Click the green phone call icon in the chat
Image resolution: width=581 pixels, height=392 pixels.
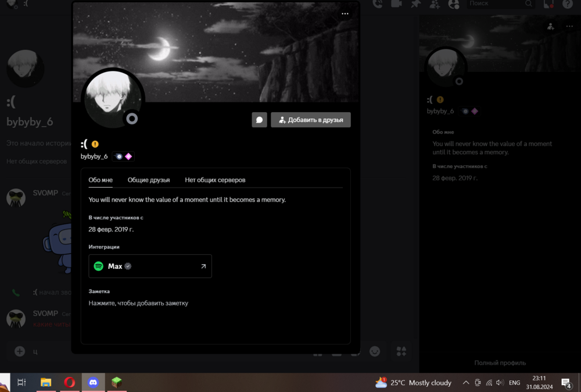[16, 293]
